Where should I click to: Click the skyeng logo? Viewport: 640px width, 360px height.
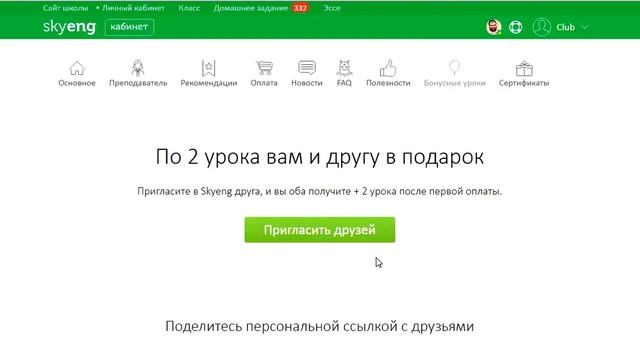(x=69, y=27)
